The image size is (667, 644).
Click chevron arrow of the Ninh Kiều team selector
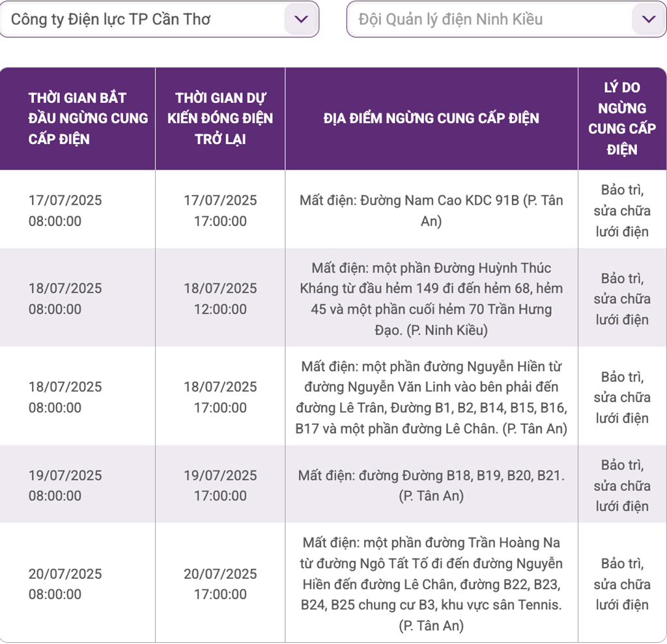tap(649, 19)
